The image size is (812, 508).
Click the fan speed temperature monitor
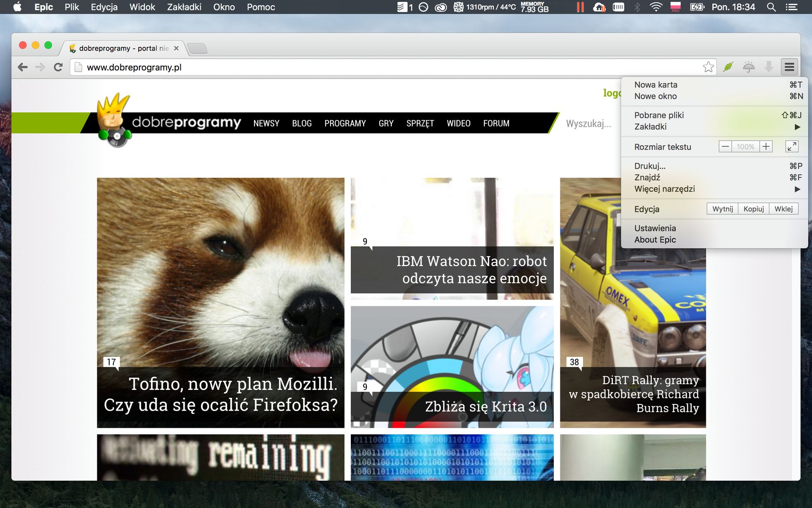point(485,7)
